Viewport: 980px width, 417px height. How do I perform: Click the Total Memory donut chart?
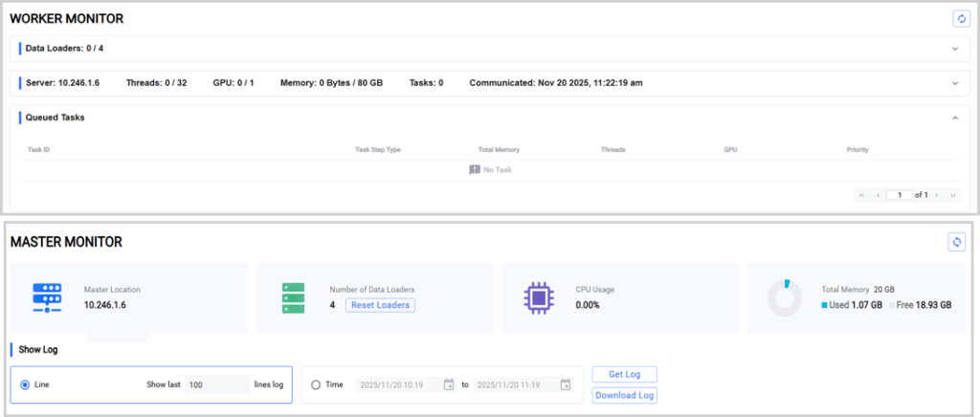coord(785,298)
